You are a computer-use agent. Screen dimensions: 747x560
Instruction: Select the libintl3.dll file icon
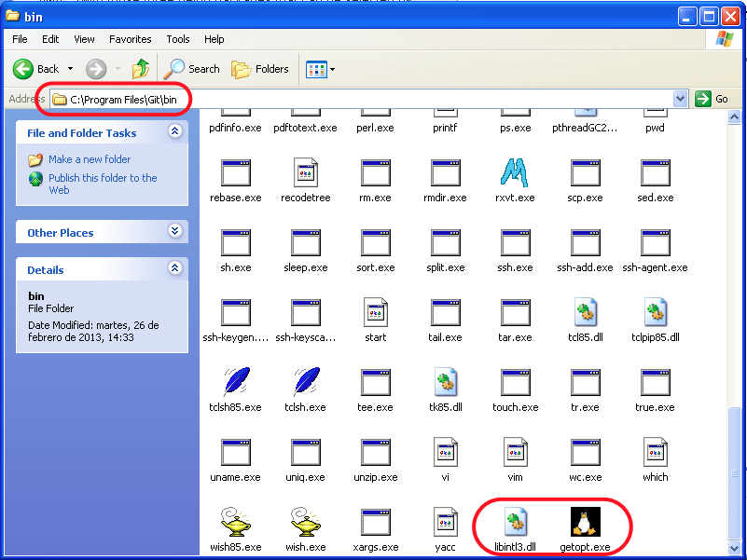click(x=516, y=522)
